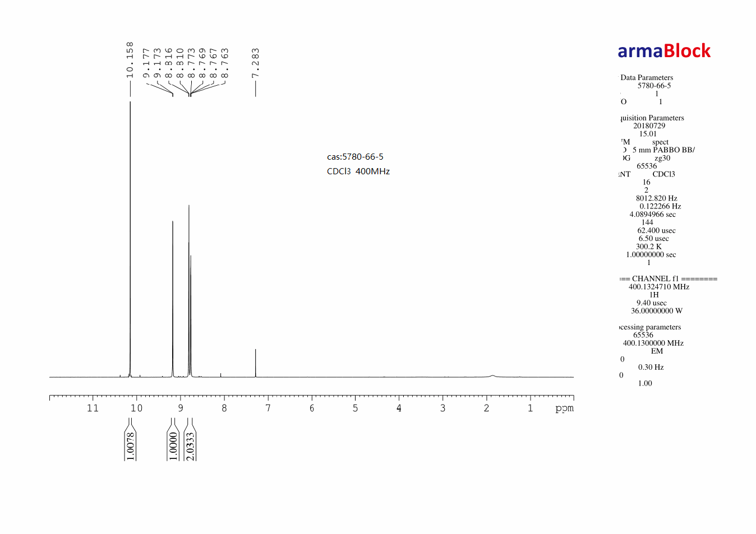The height and width of the screenshot is (534, 756).
Task: Select the 8.767 peak label
Action: 213,63
